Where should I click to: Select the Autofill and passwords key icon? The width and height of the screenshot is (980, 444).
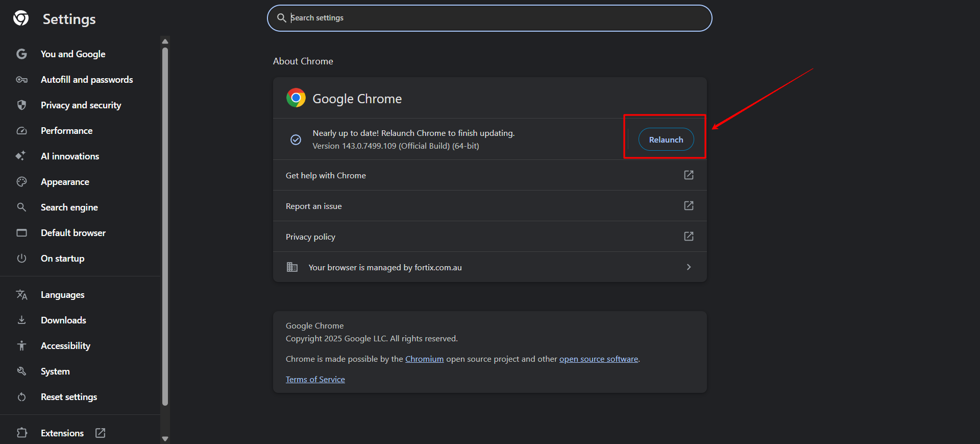21,80
